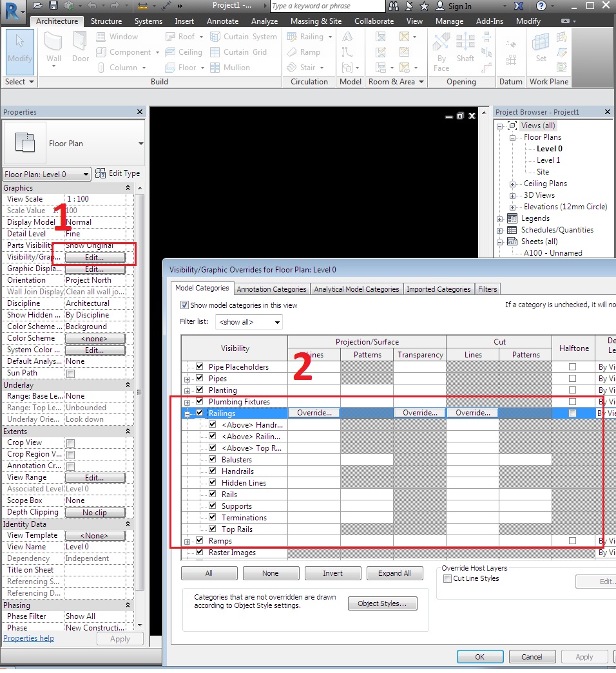Viewport: 616px width, 673px height.
Task: Switch to the Structure ribbon tab
Action: (106, 21)
